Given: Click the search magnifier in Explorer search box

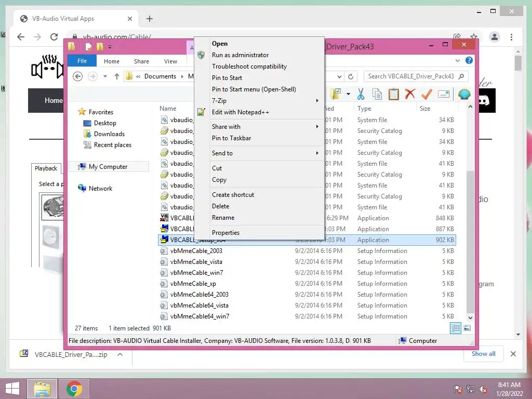Looking at the screenshot, I should click(x=461, y=76).
